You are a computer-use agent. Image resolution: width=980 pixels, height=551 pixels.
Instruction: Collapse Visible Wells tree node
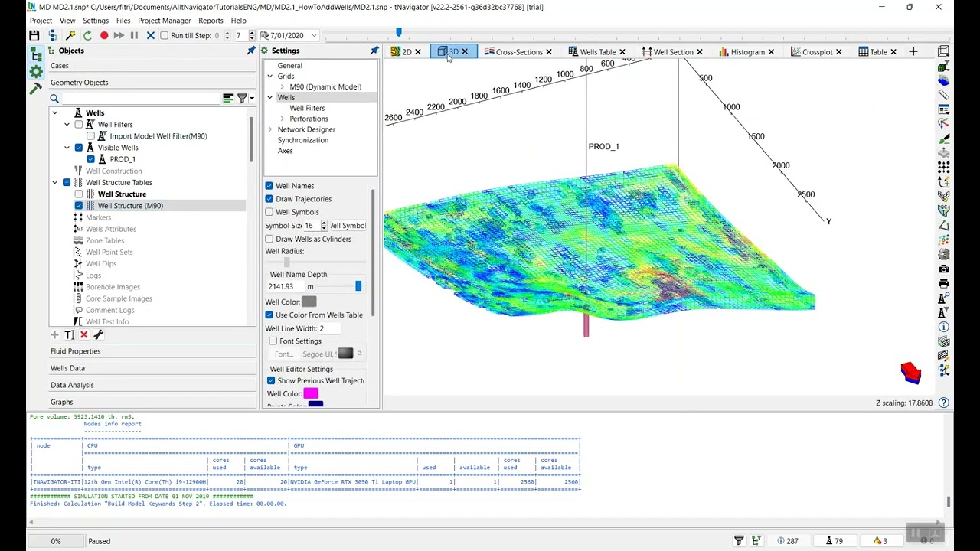tap(67, 148)
